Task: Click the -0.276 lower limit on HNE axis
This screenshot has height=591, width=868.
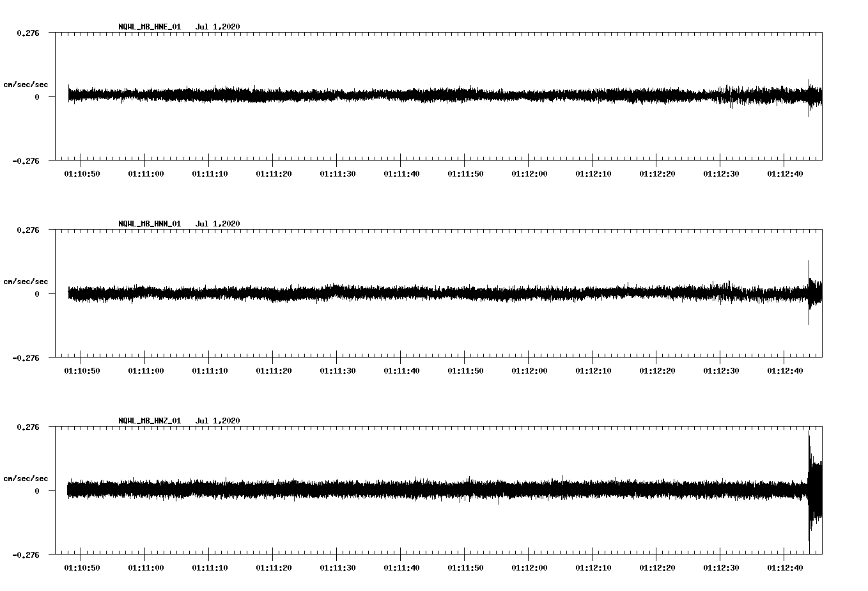Action: 26,161
